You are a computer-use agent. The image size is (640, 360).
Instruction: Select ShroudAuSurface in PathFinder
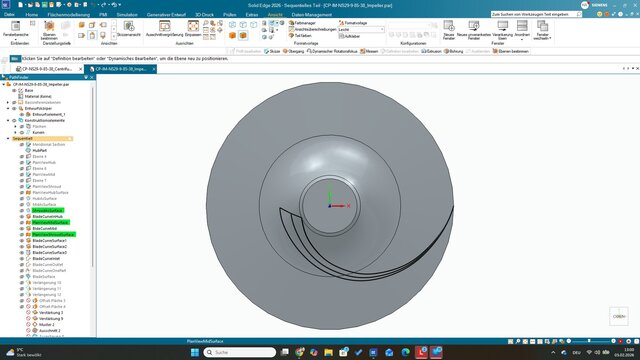click(x=48, y=210)
